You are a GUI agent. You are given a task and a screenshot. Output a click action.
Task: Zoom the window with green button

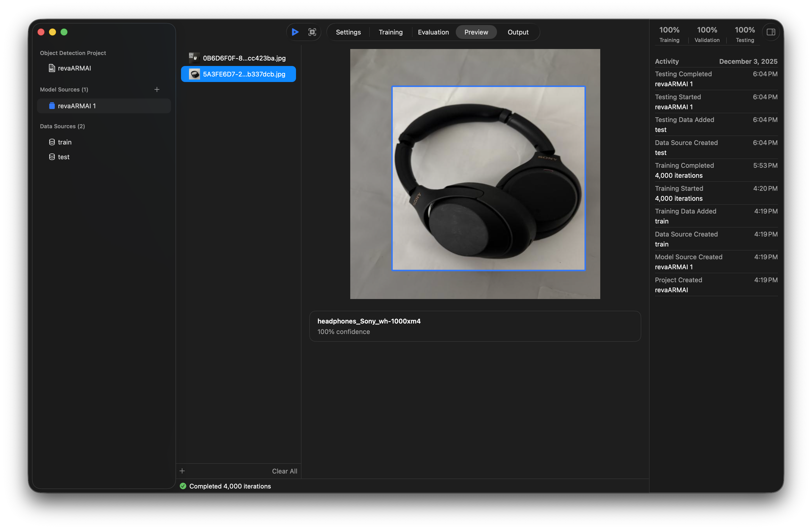point(64,32)
